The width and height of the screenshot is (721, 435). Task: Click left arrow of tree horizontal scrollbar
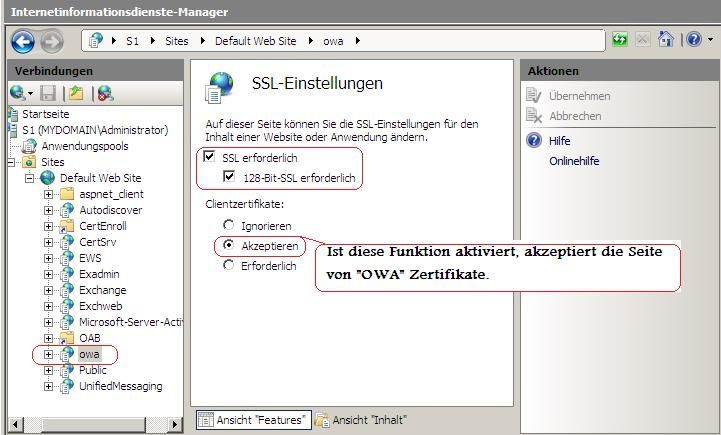[x=15, y=424]
